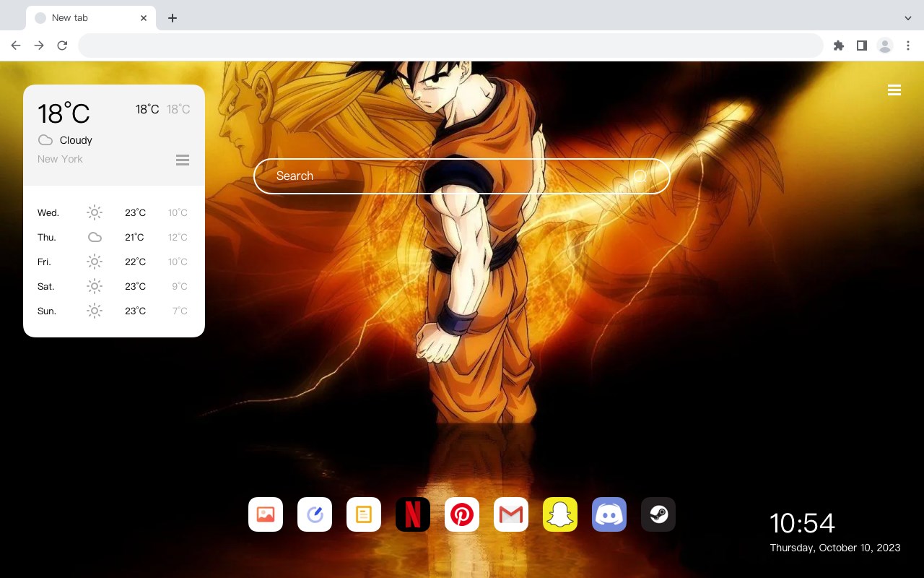The image size is (924, 578).
Task: Reload the current page
Action: (62, 46)
